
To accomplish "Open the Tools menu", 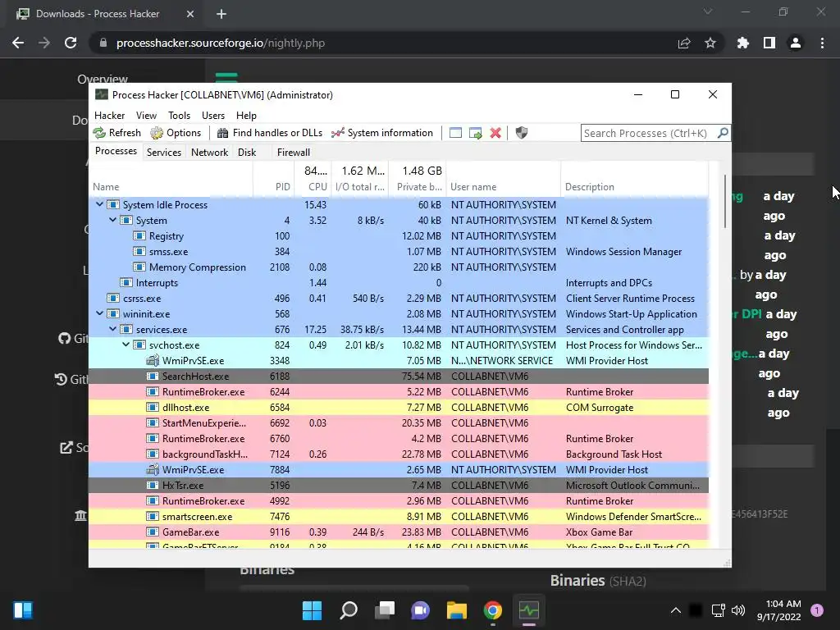I will [179, 115].
